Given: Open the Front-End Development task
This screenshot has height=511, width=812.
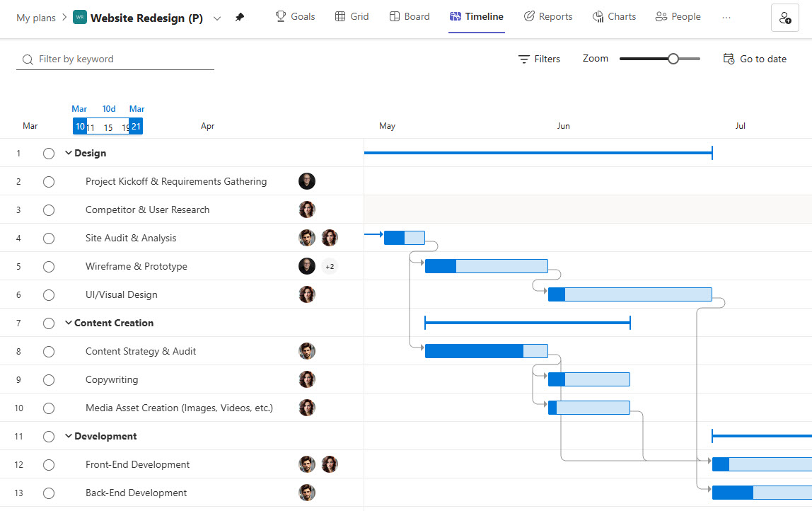Looking at the screenshot, I should [x=137, y=464].
